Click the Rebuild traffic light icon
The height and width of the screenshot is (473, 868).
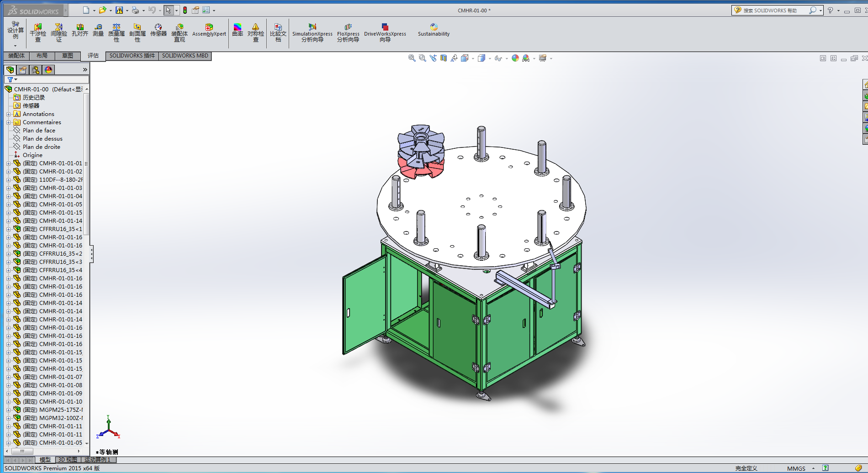pos(185,10)
